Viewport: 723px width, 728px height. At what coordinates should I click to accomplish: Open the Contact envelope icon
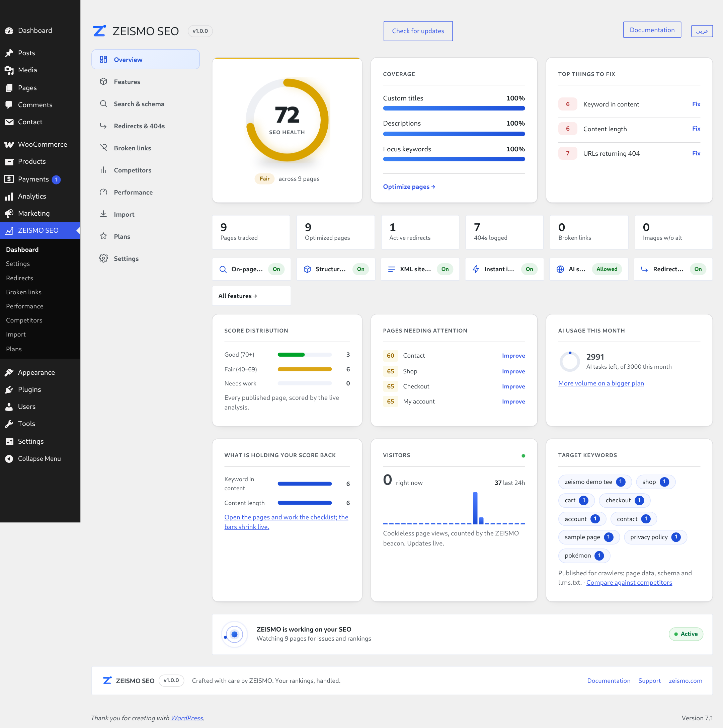(9, 122)
